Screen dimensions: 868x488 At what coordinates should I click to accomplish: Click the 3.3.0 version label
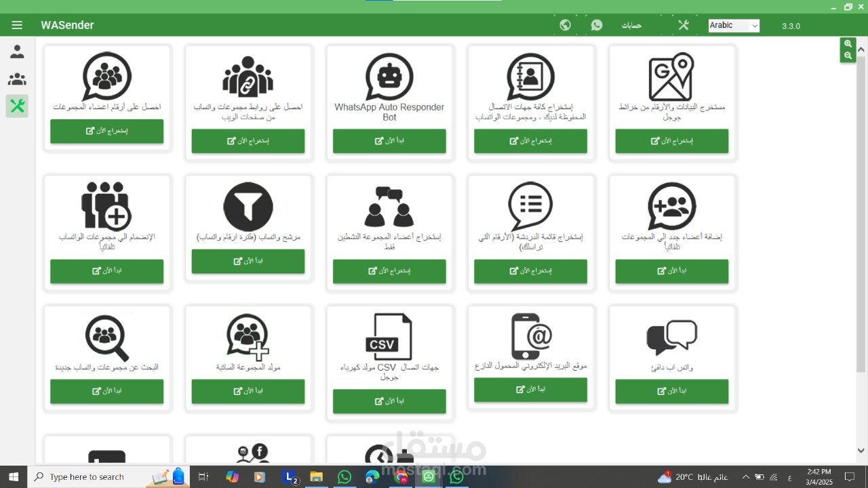click(x=791, y=26)
